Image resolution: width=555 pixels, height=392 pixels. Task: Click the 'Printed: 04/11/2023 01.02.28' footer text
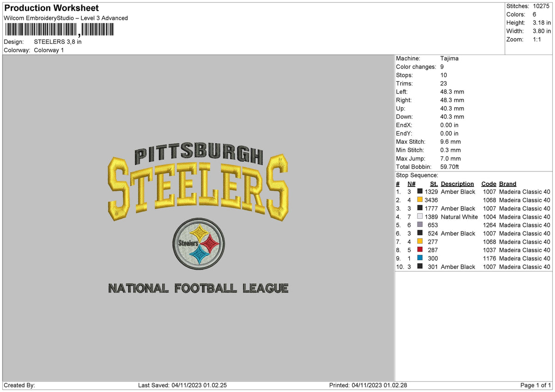click(368, 385)
